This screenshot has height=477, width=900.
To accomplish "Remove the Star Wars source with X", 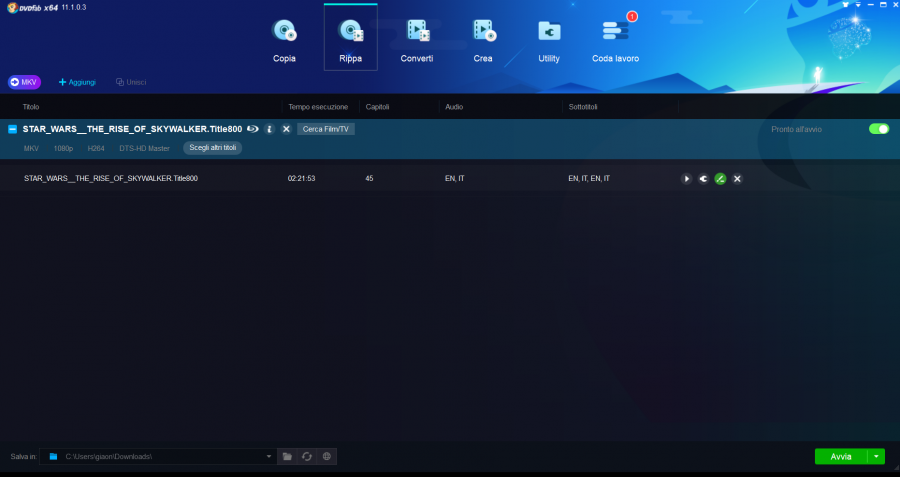I will [x=286, y=129].
